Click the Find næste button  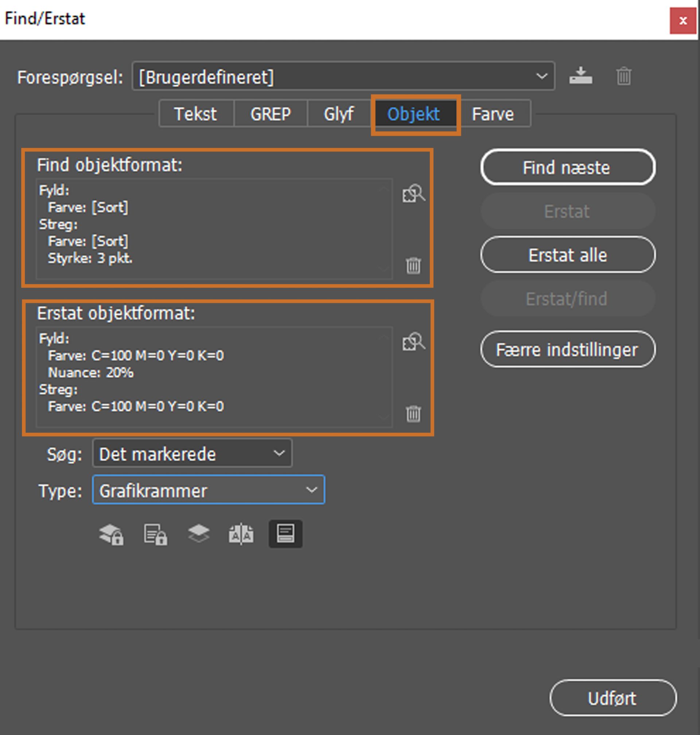[568, 167]
